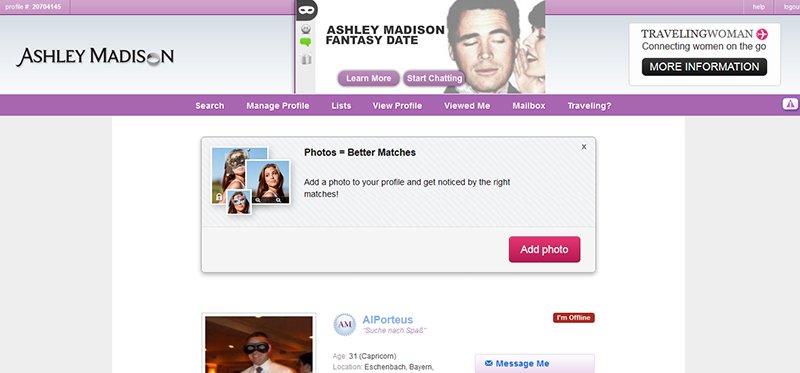Screen dimensions: 800x373
Task: Close the Photos = Better Matches box
Action: click(584, 147)
